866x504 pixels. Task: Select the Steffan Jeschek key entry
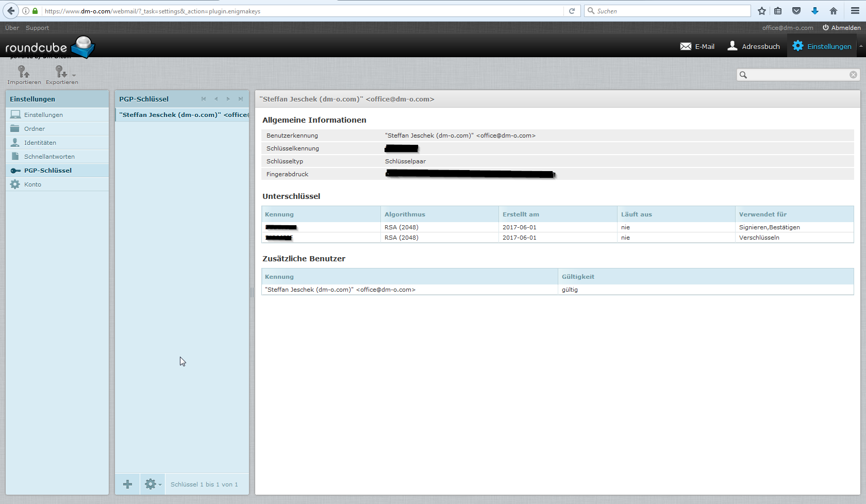(x=183, y=115)
